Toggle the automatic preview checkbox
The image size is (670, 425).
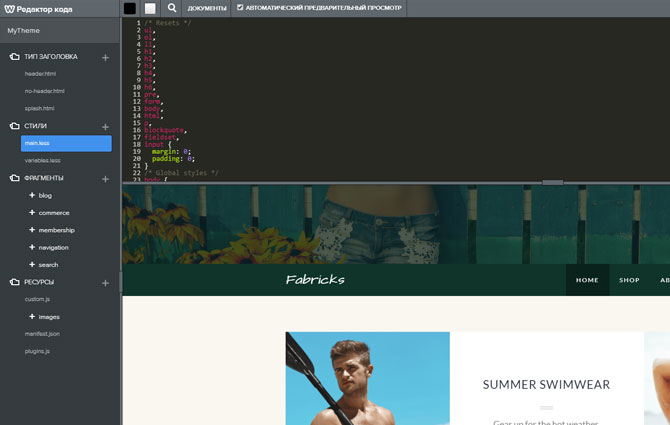tap(240, 7)
